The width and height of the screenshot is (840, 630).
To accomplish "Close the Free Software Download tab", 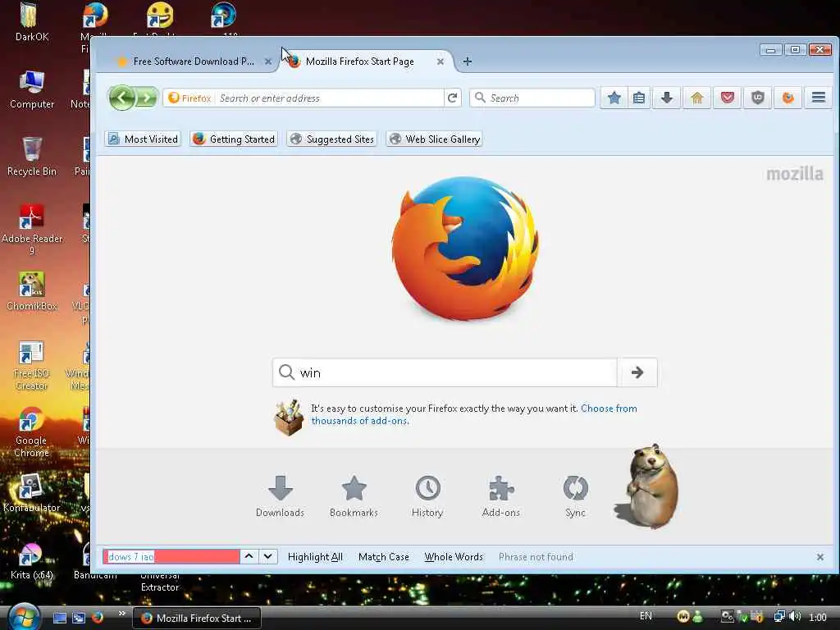I will point(268,62).
